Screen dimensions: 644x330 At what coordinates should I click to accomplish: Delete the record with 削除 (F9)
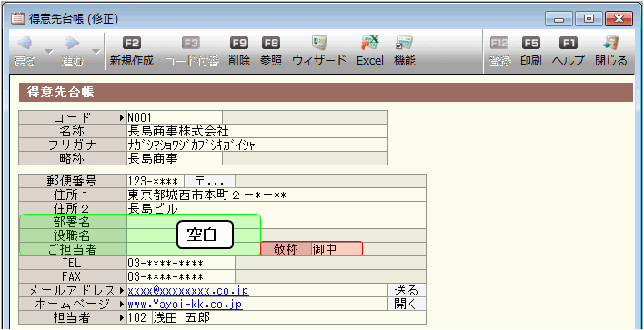[x=239, y=51]
